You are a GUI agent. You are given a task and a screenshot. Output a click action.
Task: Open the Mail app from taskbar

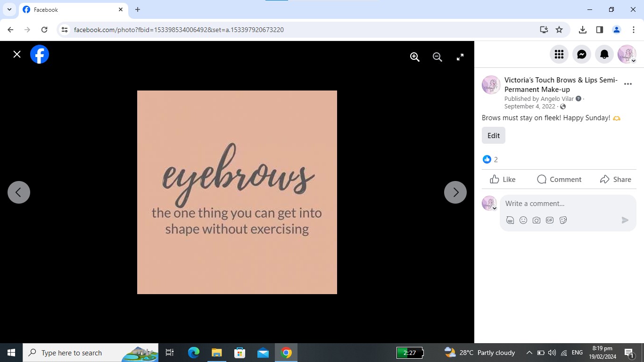tap(263, 353)
